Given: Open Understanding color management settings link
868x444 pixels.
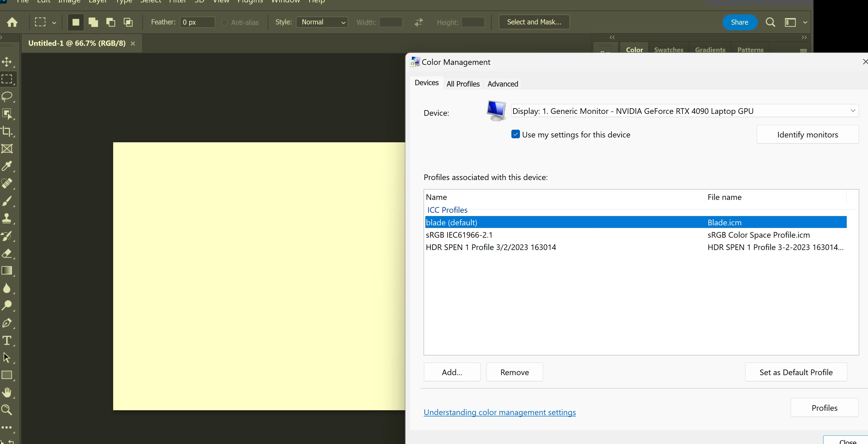Looking at the screenshot, I should [499, 412].
